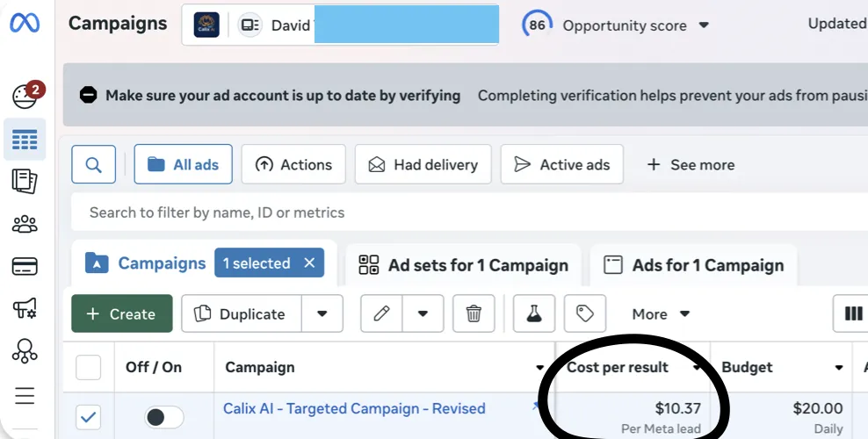
Task: Click the tag label icon
Action: pyautogui.click(x=585, y=313)
